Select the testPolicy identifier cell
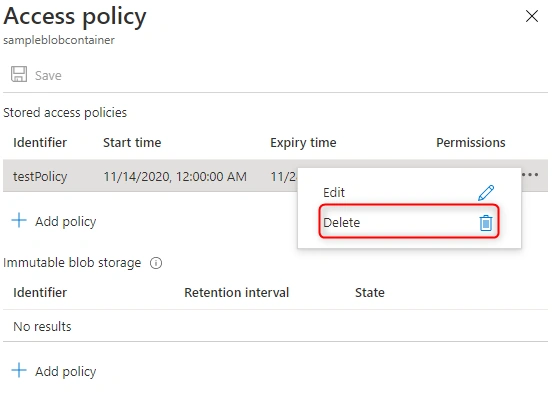 pyautogui.click(x=40, y=177)
